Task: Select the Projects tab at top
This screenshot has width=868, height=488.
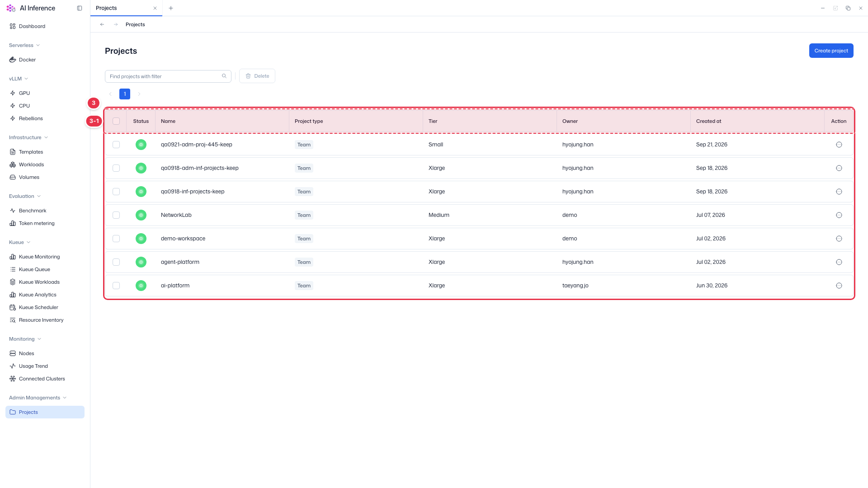Action: [x=126, y=8]
